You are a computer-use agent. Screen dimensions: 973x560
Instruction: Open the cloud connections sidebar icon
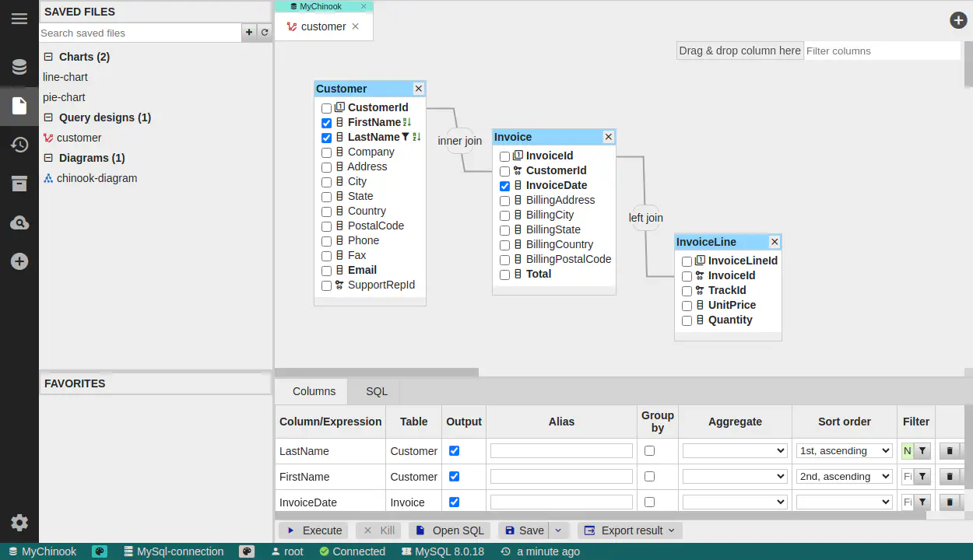click(19, 223)
